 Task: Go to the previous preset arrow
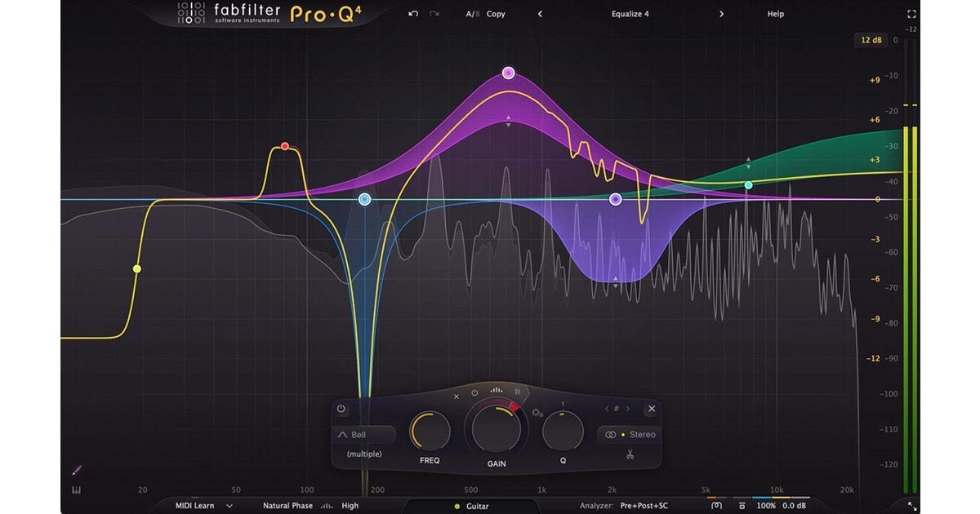coord(540,14)
